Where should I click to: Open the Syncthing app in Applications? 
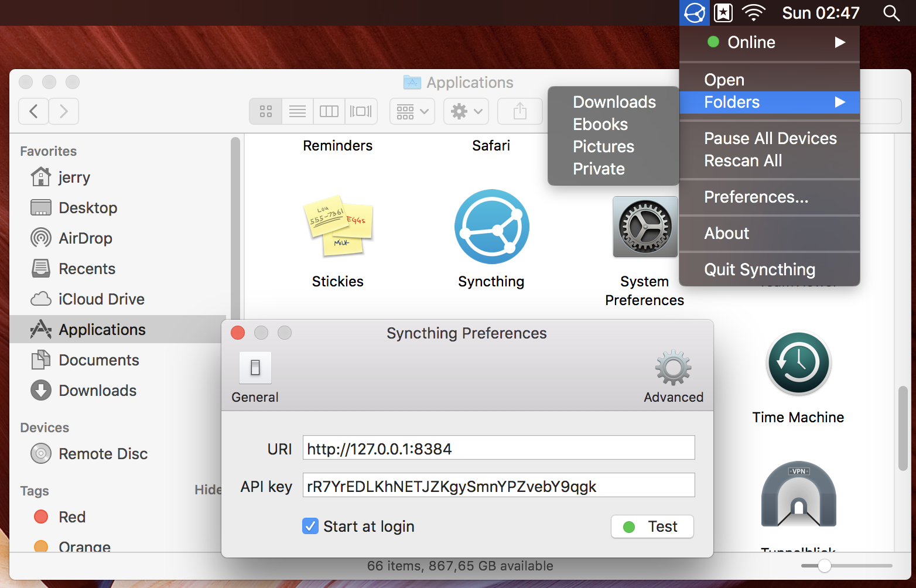[491, 227]
